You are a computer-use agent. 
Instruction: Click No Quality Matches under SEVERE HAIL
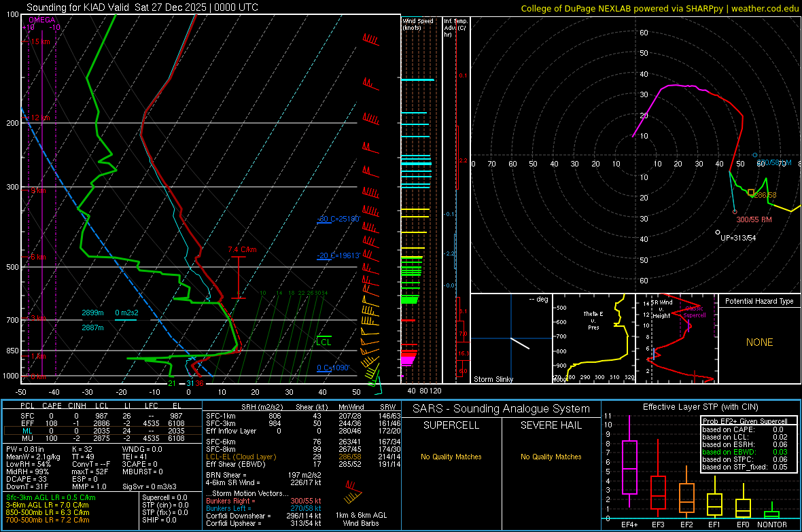[551, 457]
